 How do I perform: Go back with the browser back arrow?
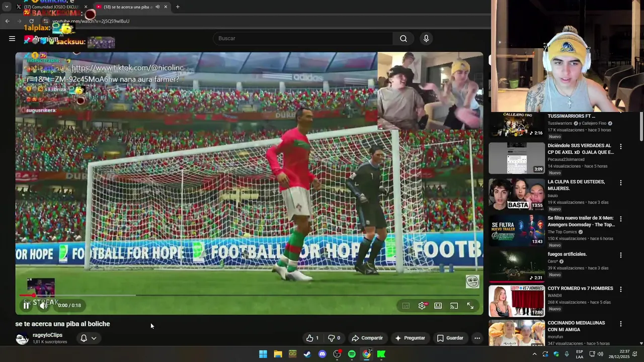click(7, 21)
